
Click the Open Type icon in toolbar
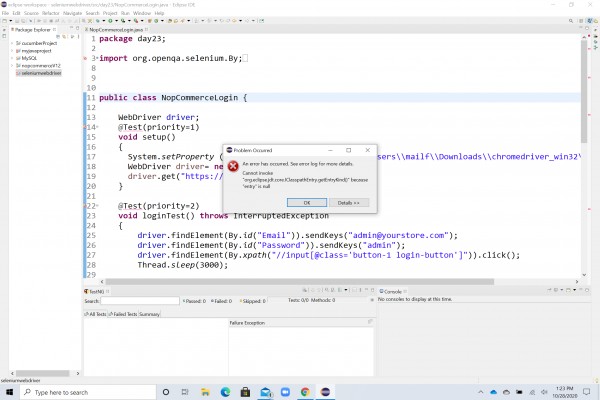pyautogui.click(x=170, y=21)
